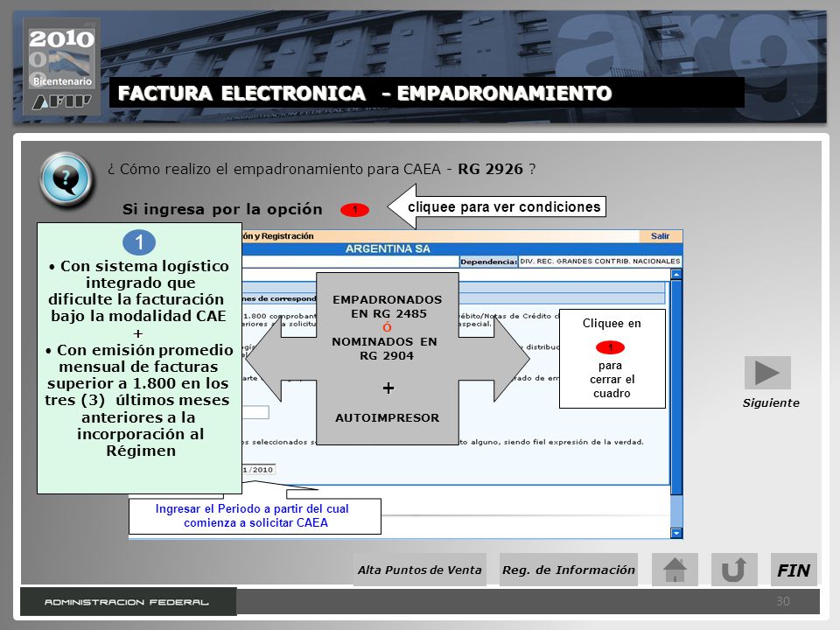Click 'FACTURA ELECTRONICA - EMPADRONAMIENTO' title
The image size is (840, 630).
tap(365, 94)
